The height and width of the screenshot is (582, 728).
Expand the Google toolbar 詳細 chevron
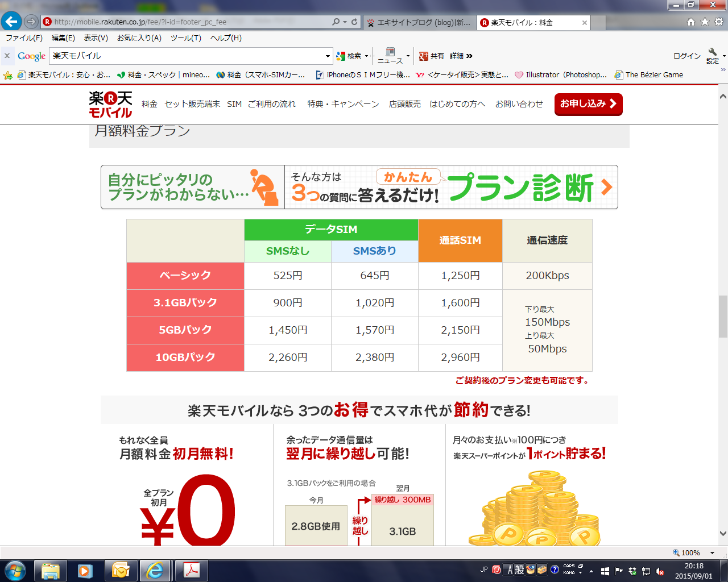point(469,56)
